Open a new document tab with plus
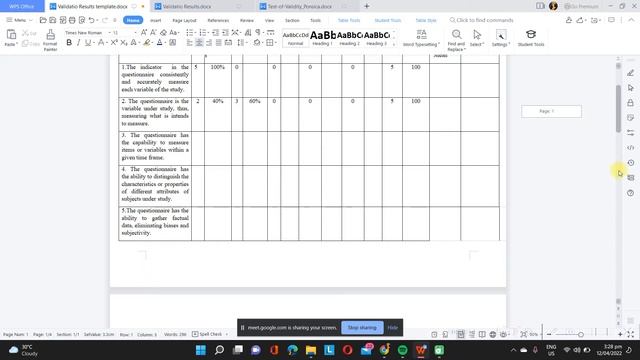 pos(367,6)
